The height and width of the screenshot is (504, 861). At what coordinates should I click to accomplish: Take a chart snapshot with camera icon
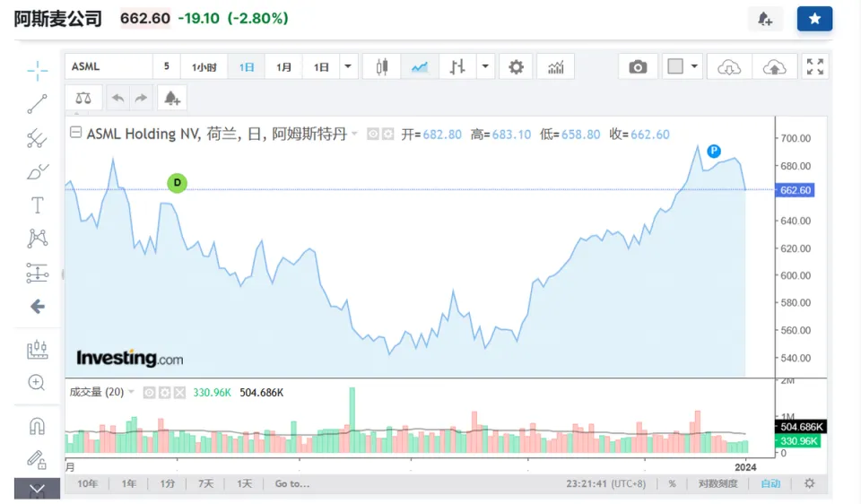638,67
